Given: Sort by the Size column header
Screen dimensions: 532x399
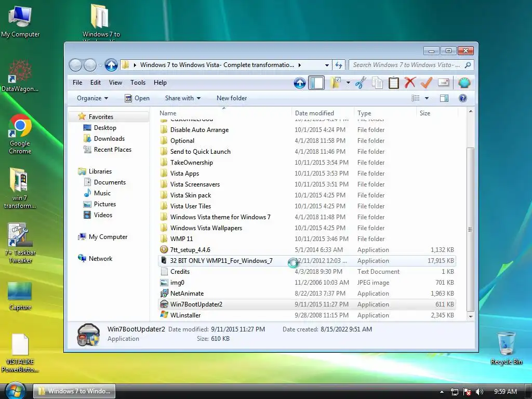Looking at the screenshot, I should pyautogui.click(x=437, y=113).
